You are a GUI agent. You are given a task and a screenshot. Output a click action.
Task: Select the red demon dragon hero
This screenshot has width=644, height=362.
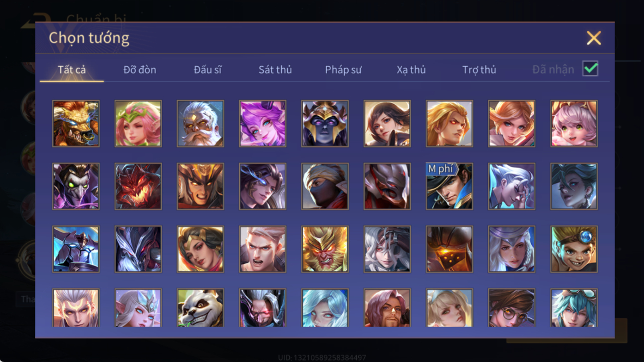(x=138, y=186)
